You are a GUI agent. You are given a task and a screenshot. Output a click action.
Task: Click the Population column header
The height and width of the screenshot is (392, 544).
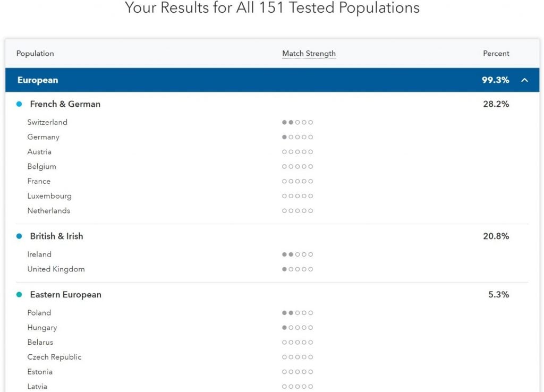[35, 54]
